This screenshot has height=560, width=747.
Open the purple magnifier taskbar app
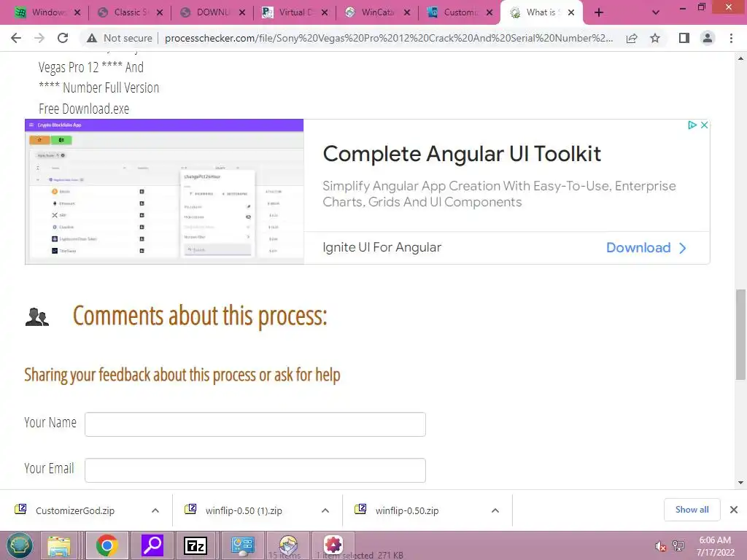click(x=152, y=545)
